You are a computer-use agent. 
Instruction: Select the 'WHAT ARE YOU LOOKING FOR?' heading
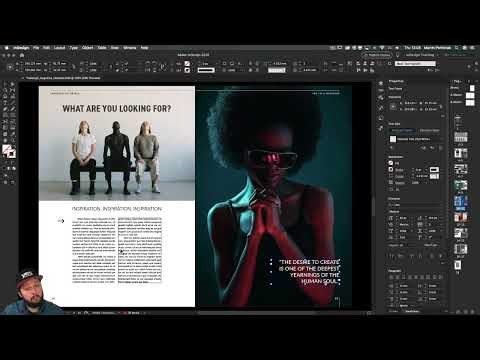[117, 109]
